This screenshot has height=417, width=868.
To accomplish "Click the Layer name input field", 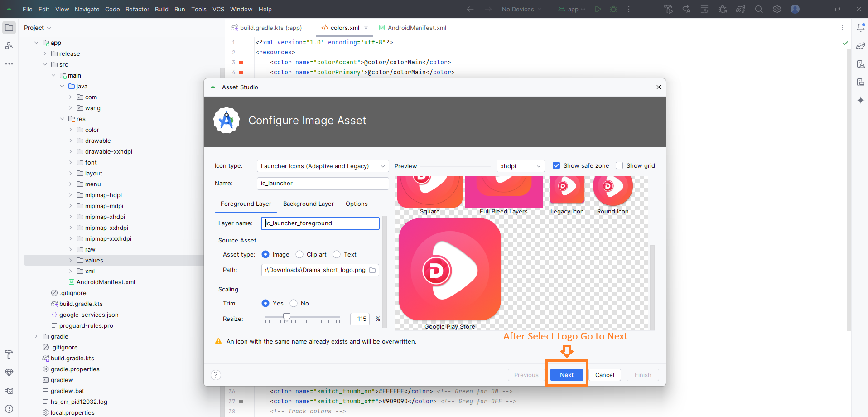I will tap(320, 223).
